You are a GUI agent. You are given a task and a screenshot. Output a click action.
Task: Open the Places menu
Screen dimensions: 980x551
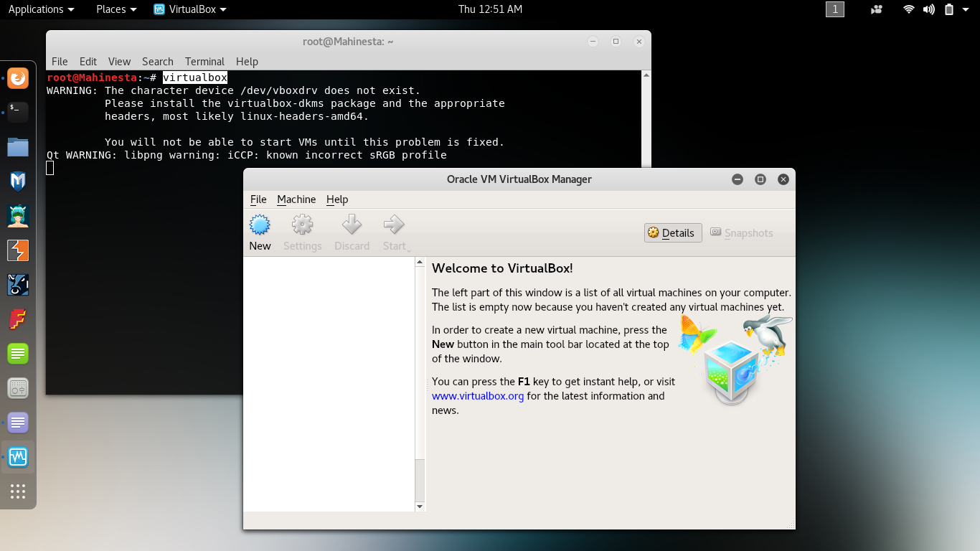point(116,9)
